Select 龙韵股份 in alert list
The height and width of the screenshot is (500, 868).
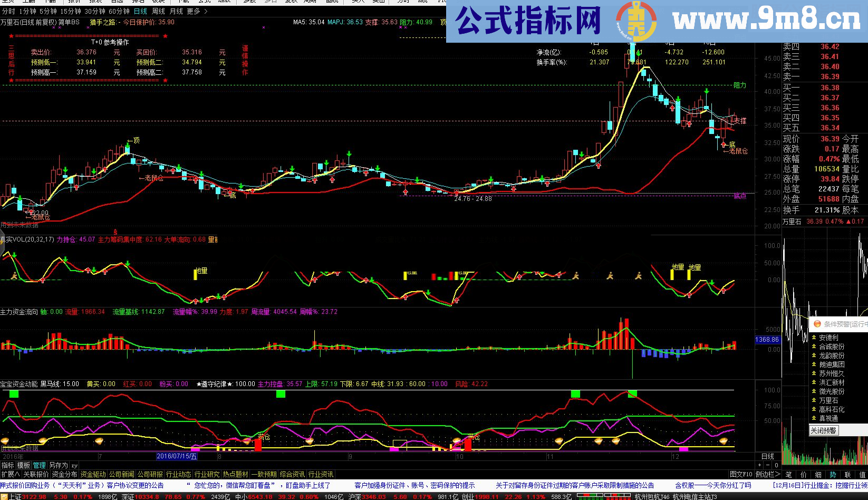pos(831,355)
